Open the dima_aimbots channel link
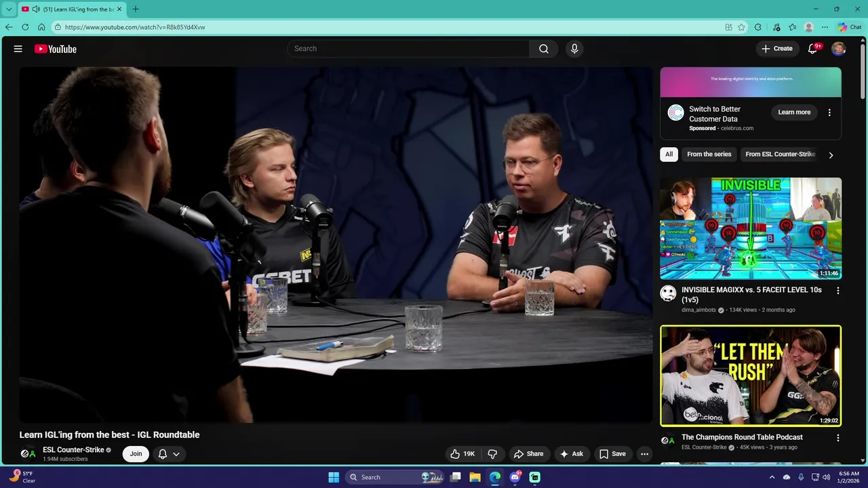Viewport: 868px width, 488px height. coord(698,310)
